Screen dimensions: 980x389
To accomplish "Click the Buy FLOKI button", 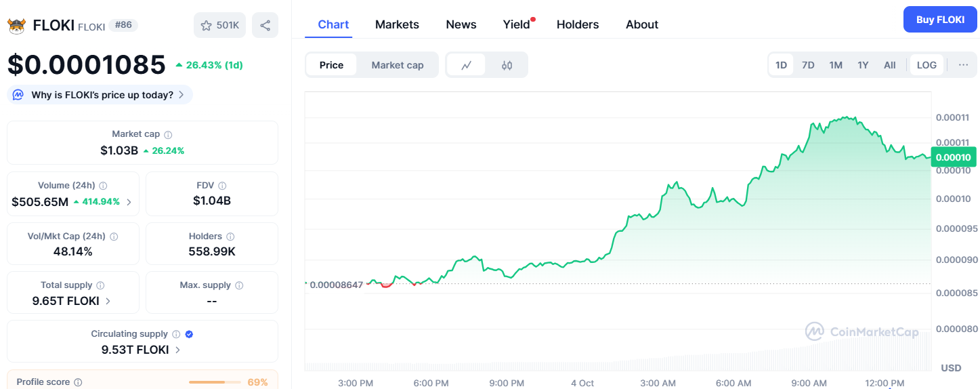I will click(940, 20).
